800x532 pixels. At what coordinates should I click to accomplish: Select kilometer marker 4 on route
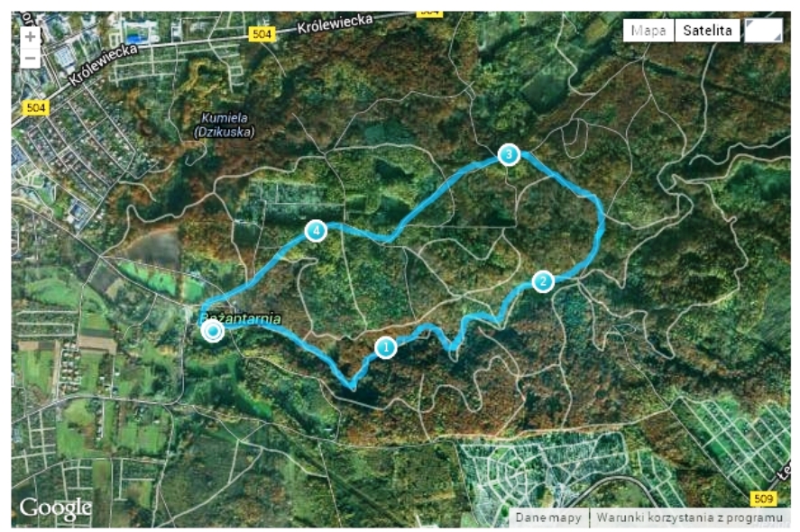316,231
